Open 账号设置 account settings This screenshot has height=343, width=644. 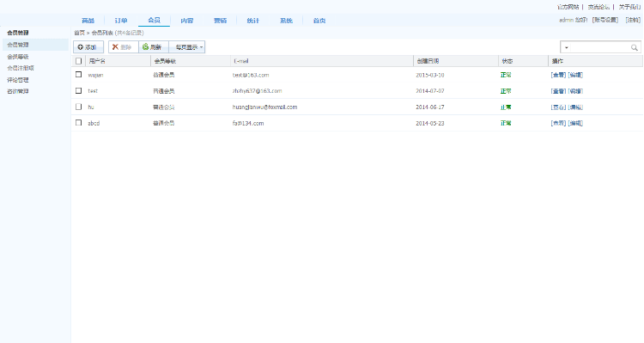pyautogui.click(x=605, y=20)
